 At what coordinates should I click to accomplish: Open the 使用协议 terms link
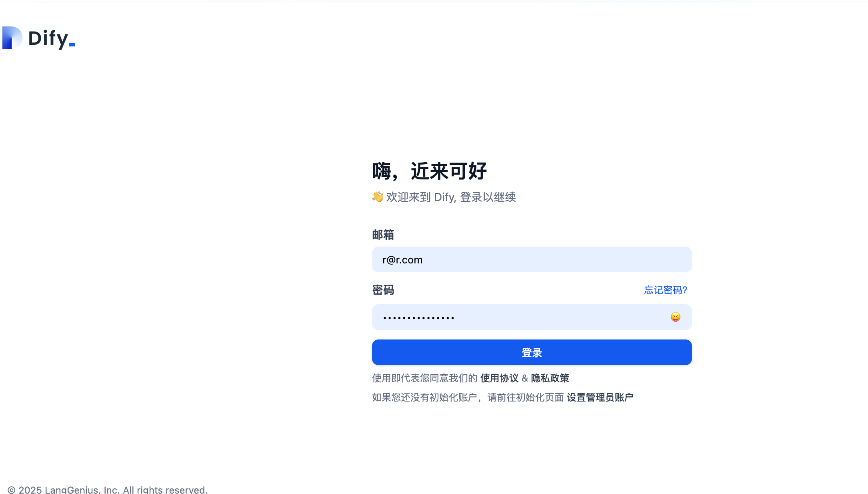(x=499, y=378)
